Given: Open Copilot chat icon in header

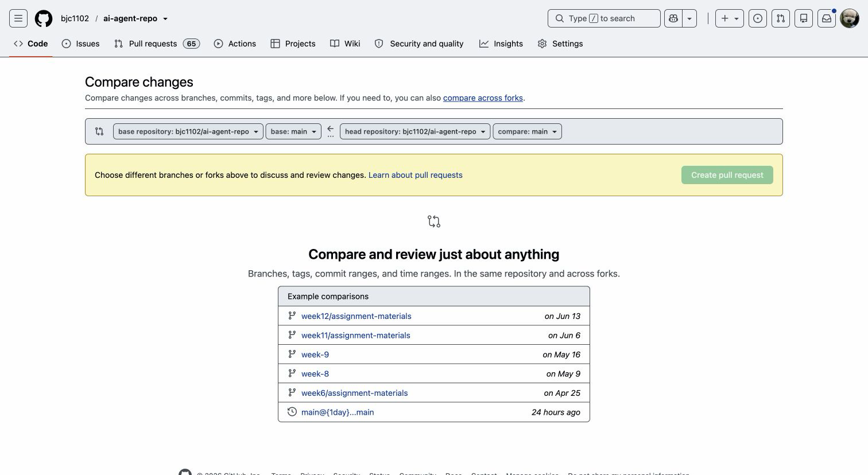Looking at the screenshot, I should pyautogui.click(x=673, y=18).
